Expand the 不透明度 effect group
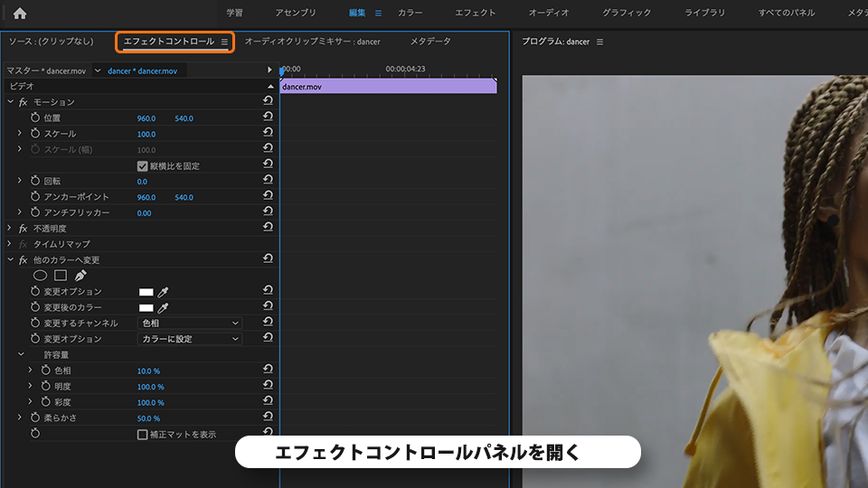 click(9, 228)
